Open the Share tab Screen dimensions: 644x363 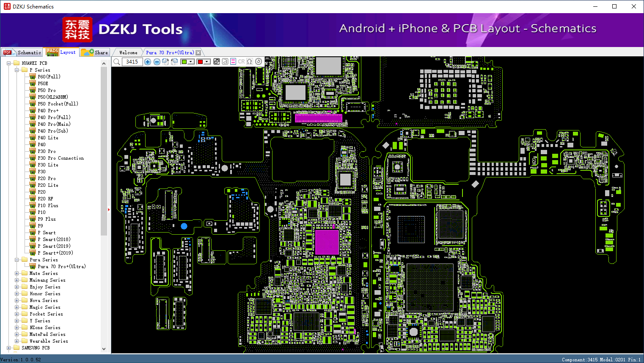click(x=95, y=53)
